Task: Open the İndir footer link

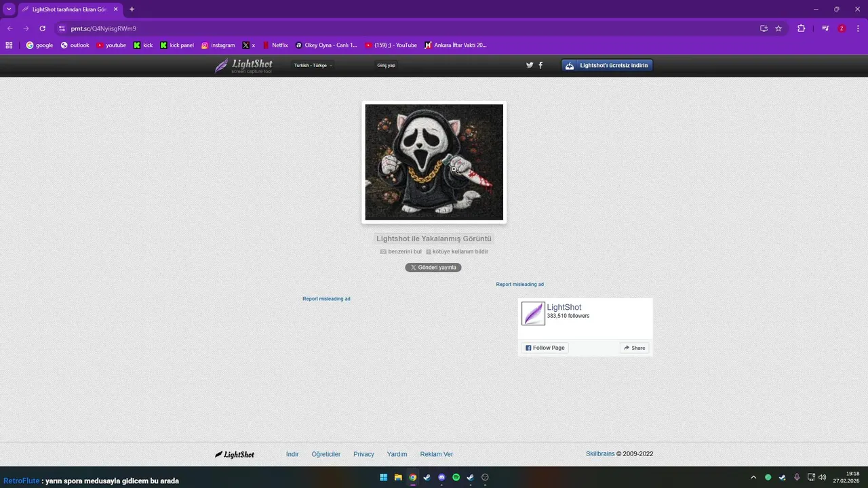Action: click(x=292, y=455)
